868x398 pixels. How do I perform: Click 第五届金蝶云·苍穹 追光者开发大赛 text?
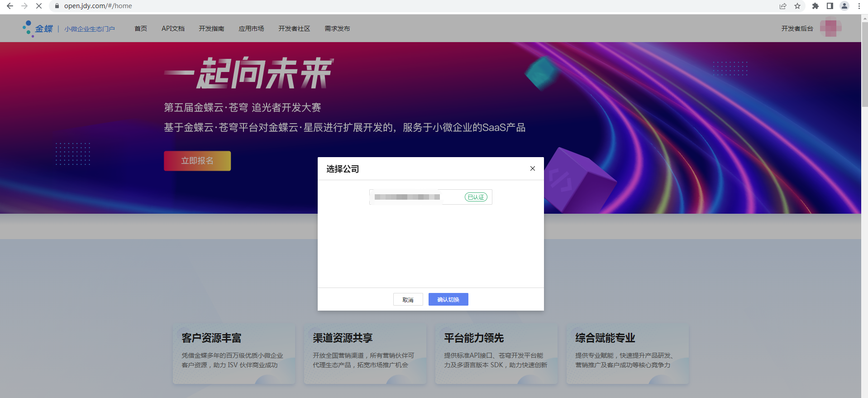point(243,107)
